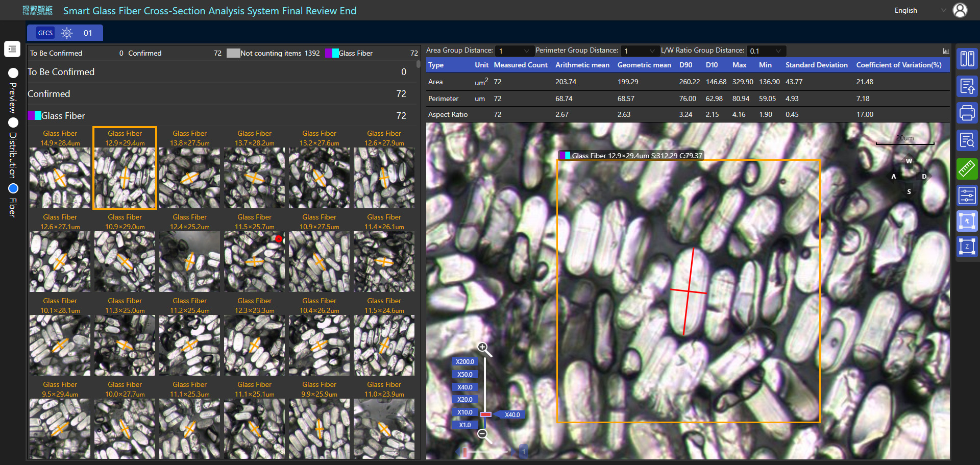Select the Measure ruler tool

(967, 168)
